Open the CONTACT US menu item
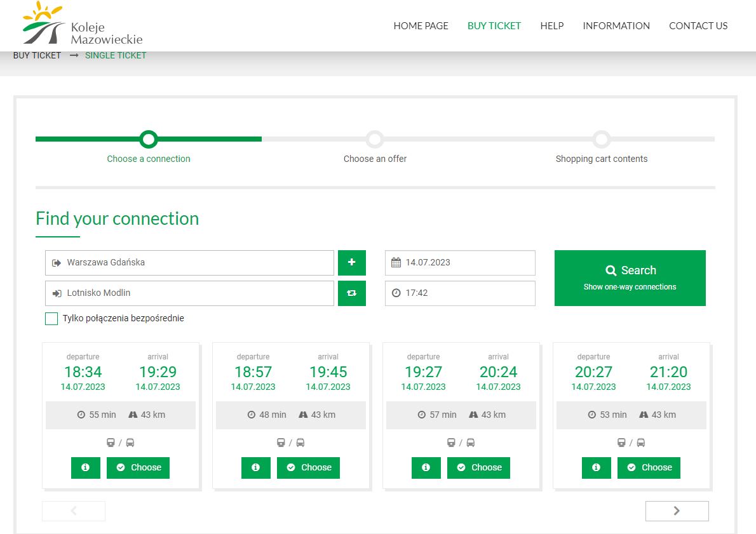Image resolution: width=756 pixels, height=534 pixels. point(698,26)
